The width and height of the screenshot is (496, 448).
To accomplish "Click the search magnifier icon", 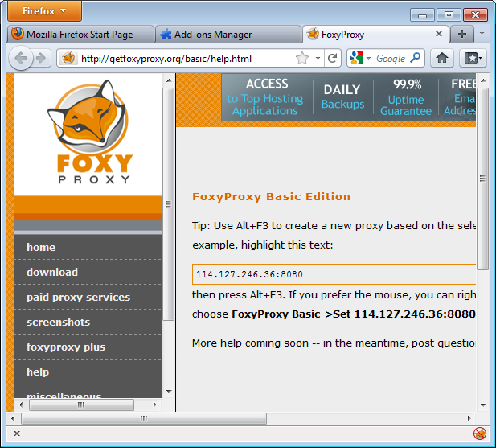I will (416, 58).
